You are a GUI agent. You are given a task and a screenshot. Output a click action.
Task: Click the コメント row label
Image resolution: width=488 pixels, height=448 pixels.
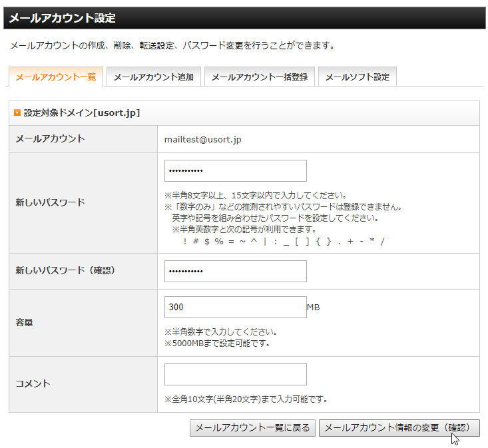[x=33, y=384]
